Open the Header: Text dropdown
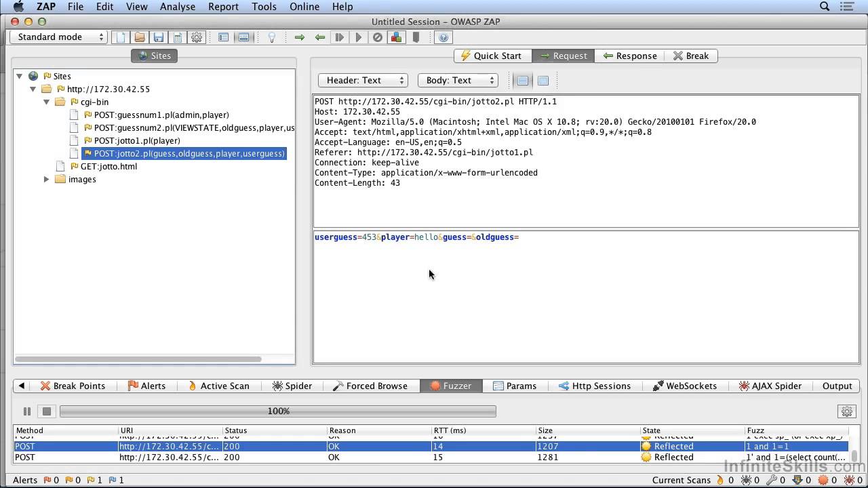 363,81
